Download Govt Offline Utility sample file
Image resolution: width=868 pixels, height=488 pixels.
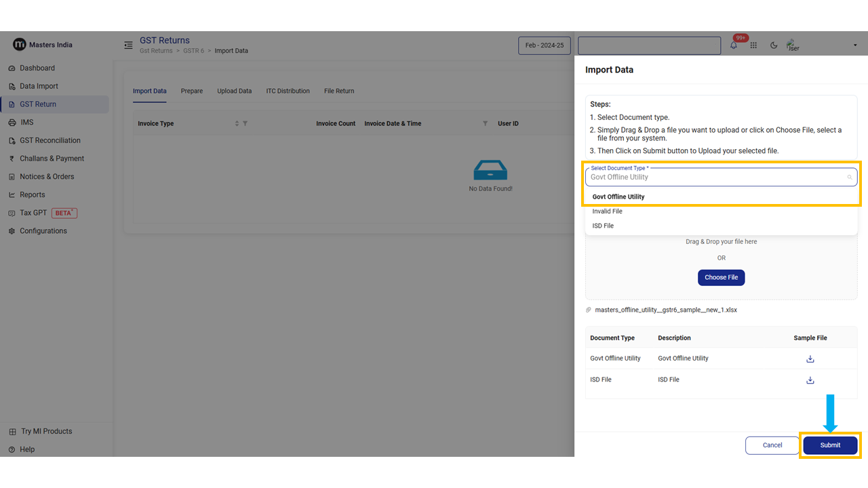(x=810, y=359)
